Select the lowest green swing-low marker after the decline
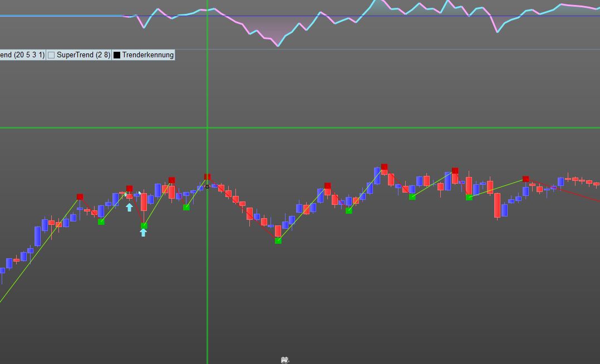Screen dimensions: 600x364 click(x=278, y=241)
